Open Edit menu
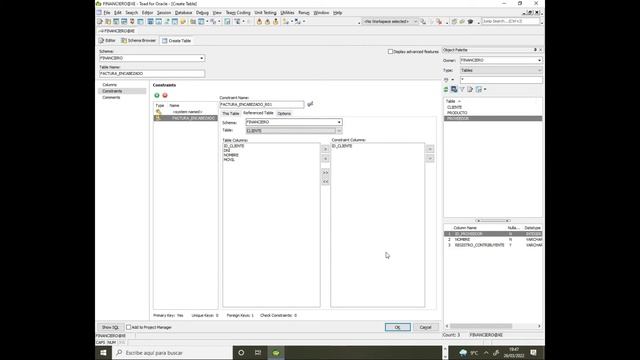This screenshot has width=640, height=360. click(118, 13)
